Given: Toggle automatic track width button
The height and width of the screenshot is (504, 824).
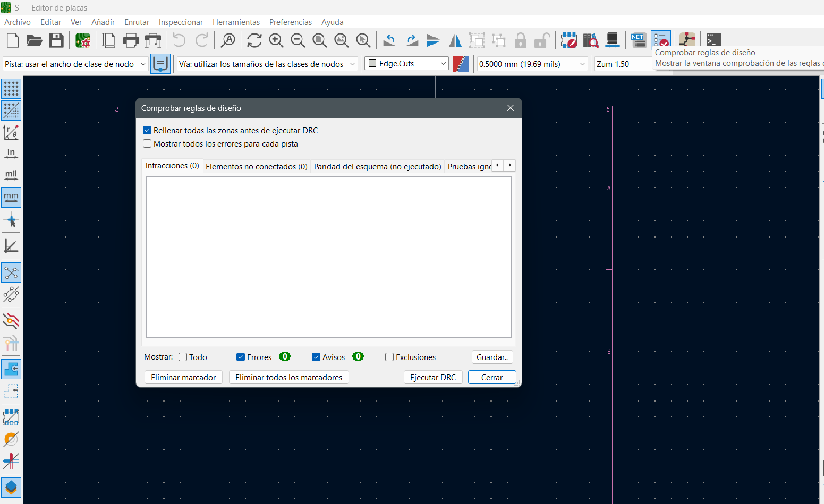Looking at the screenshot, I should (x=160, y=64).
